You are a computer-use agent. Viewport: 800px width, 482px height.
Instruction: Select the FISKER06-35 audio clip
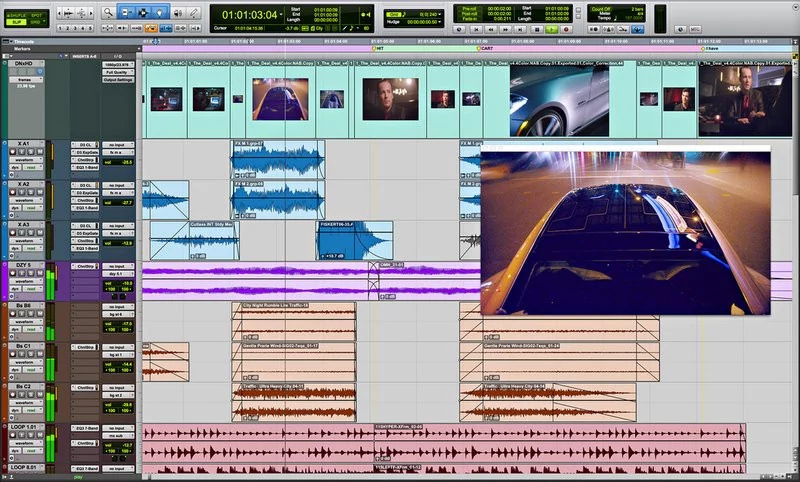(x=355, y=241)
